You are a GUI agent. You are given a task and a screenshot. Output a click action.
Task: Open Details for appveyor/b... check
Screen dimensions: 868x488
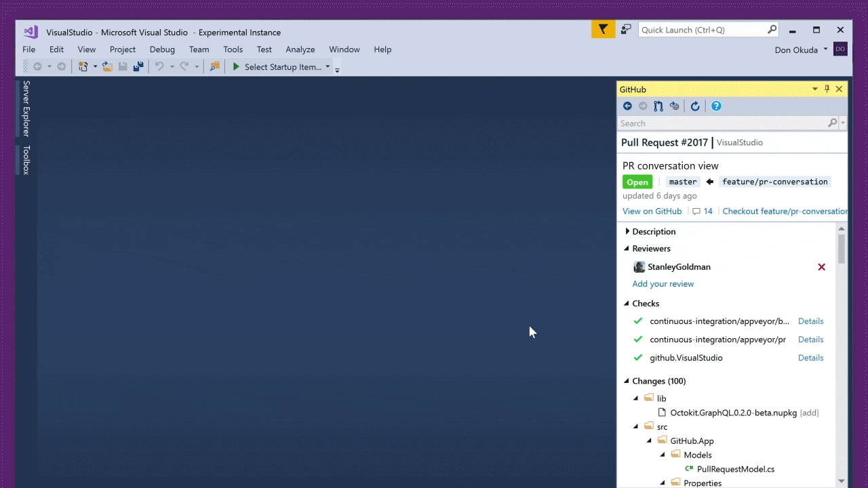click(811, 321)
